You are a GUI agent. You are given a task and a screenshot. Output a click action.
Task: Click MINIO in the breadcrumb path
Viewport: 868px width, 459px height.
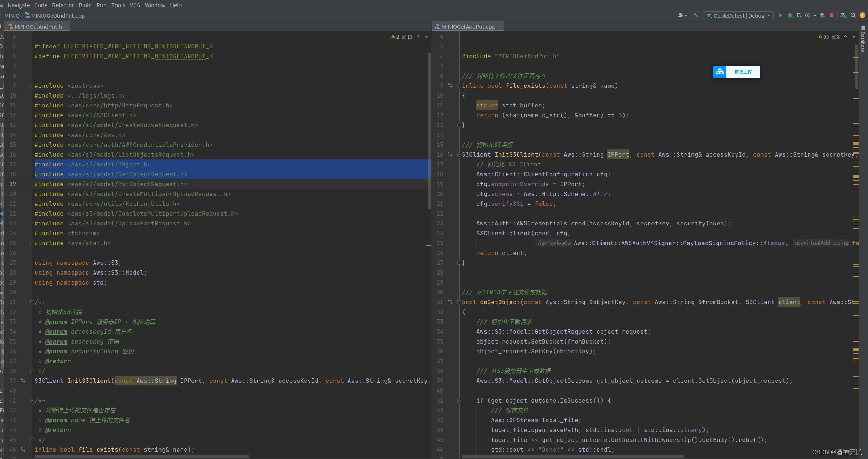click(x=12, y=16)
